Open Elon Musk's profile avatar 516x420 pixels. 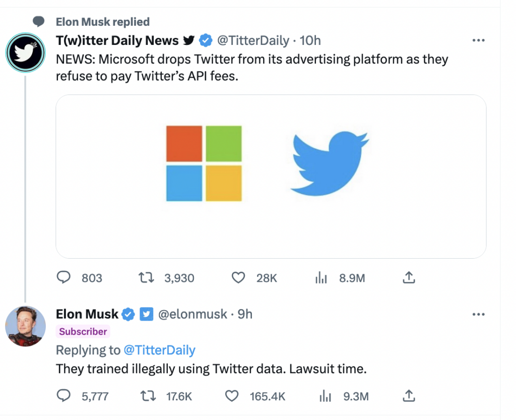point(25,326)
